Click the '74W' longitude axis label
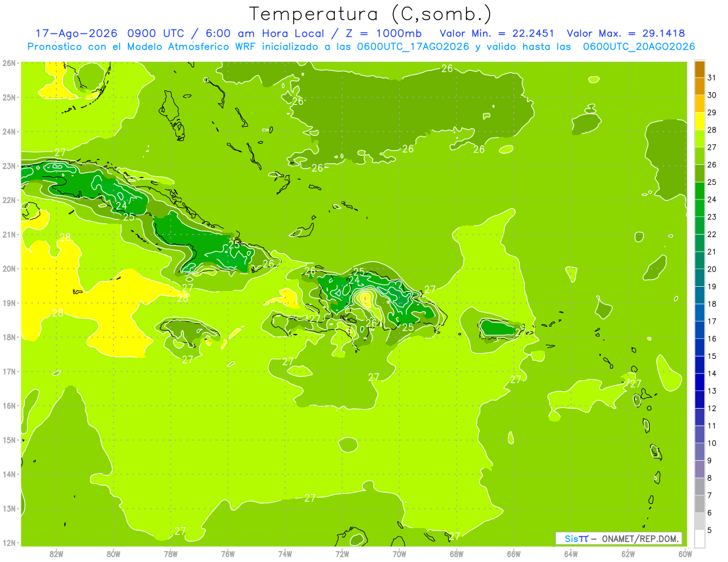 pyautogui.click(x=285, y=554)
